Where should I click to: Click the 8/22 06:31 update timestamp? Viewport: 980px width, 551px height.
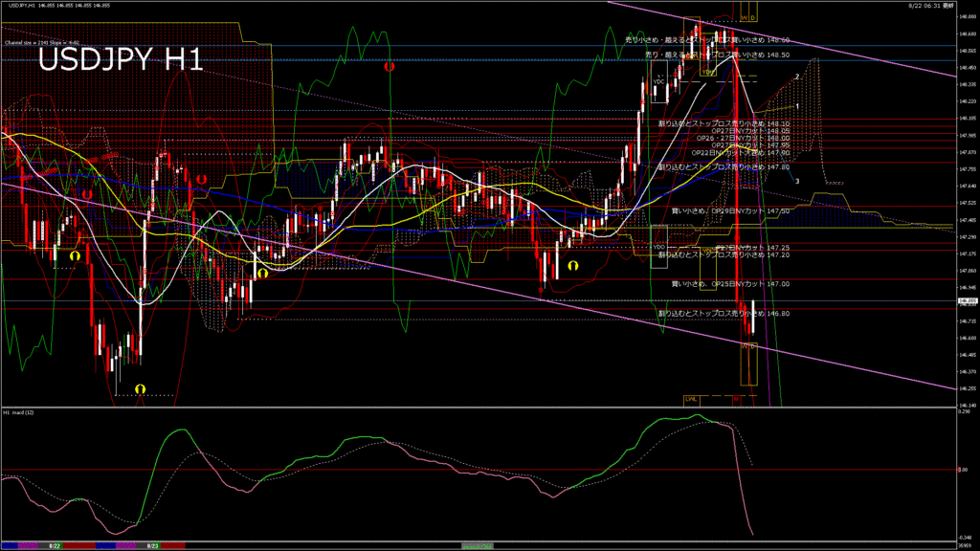click(x=932, y=6)
